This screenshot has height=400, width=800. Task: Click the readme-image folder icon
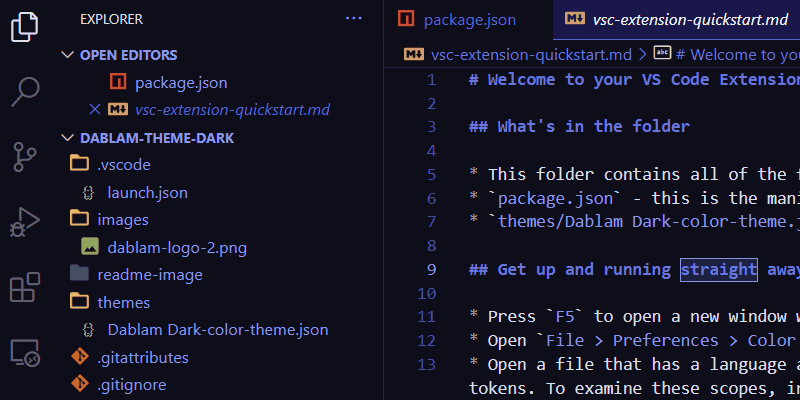(79, 273)
